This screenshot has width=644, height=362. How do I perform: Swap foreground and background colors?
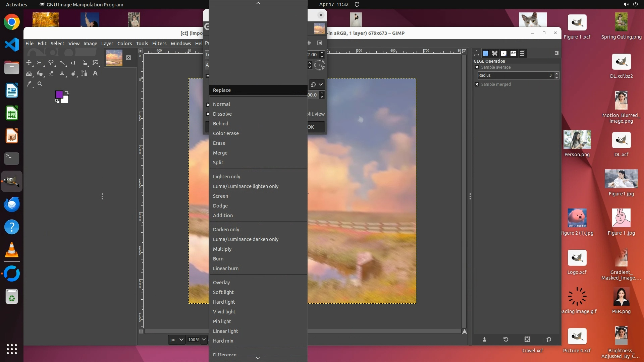[67, 92]
